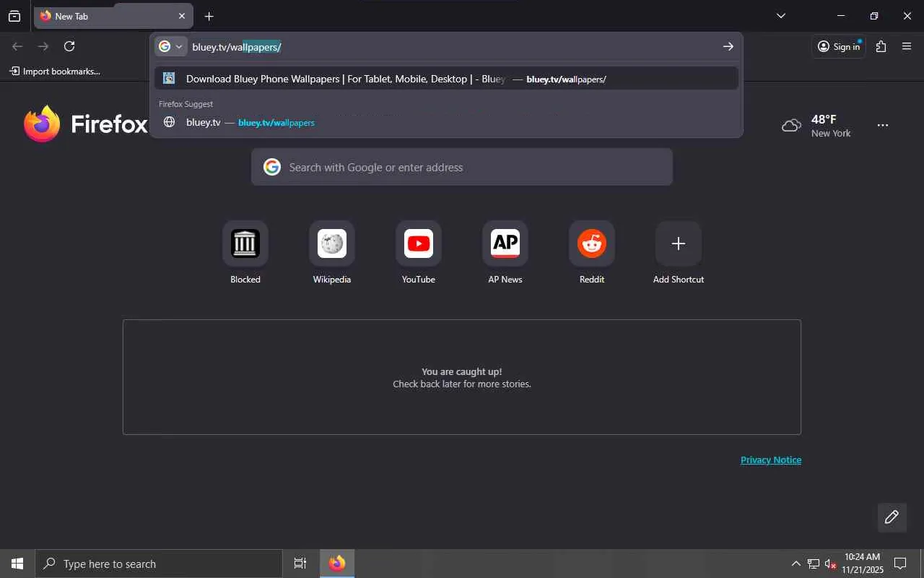Screen dimensions: 924x578
Task: Open the Extensions puzzle icon
Action: [881, 46]
